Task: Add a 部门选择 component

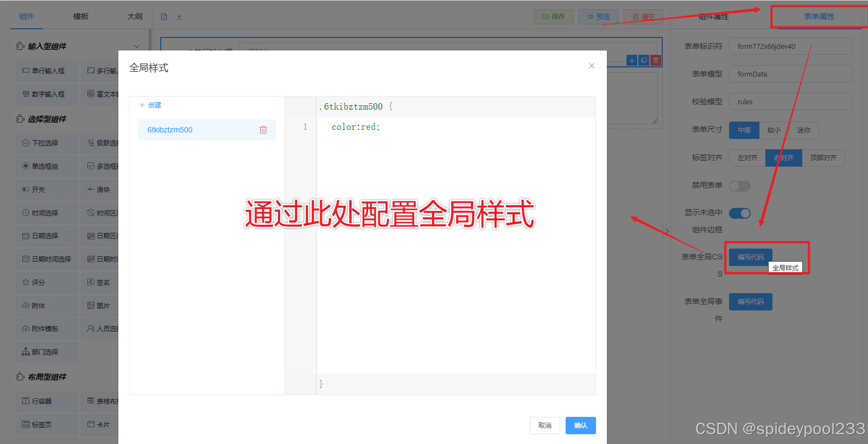Action: point(47,352)
